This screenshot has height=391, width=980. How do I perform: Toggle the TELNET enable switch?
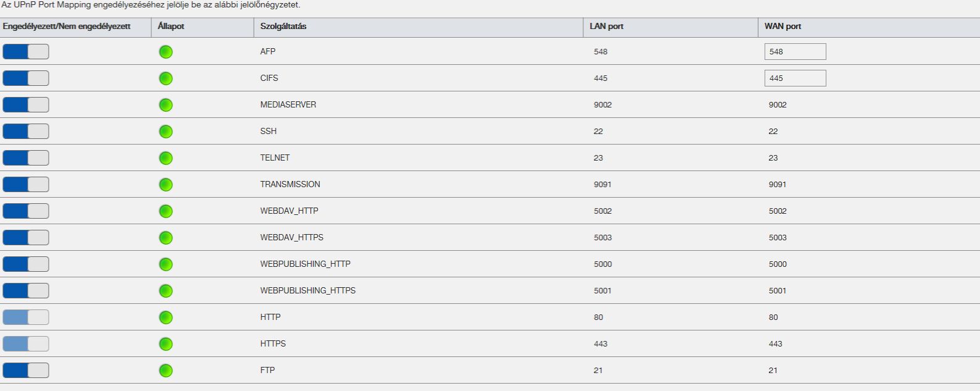tap(25, 158)
